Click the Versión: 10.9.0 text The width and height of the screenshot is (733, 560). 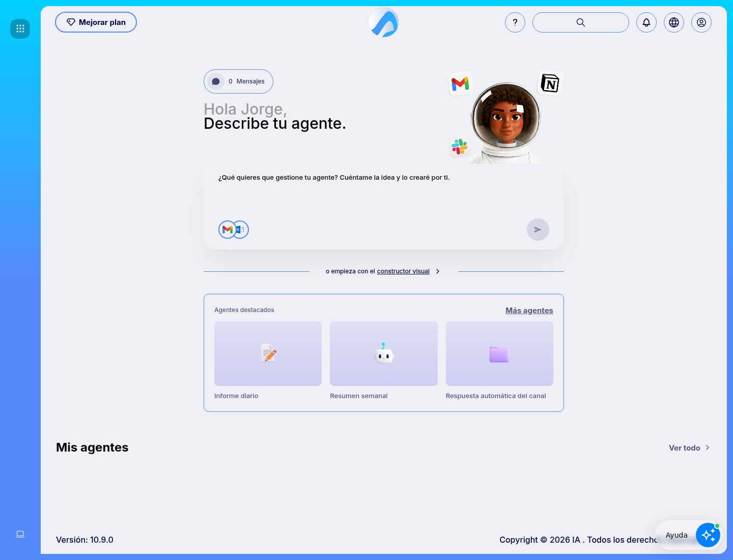84,540
